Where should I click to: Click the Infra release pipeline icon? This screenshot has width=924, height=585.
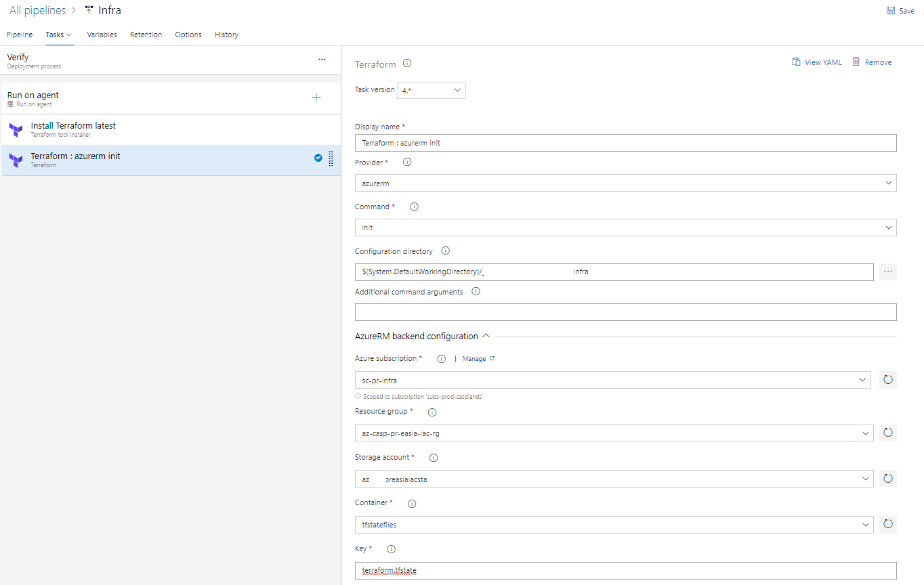pyautogui.click(x=89, y=10)
